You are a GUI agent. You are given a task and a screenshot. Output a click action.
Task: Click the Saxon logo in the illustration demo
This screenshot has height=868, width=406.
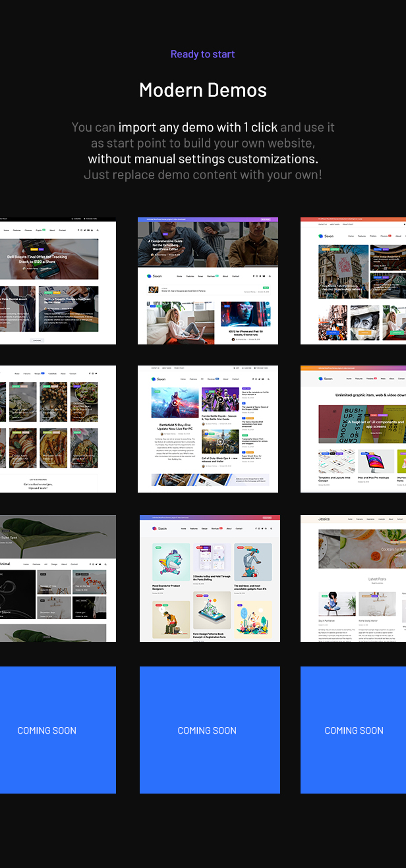[160, 528]
